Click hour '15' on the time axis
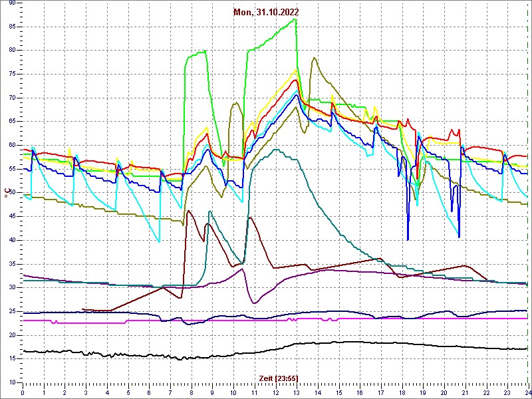The width and height of the screenshot is (532, 399). [x=338, y=392]
